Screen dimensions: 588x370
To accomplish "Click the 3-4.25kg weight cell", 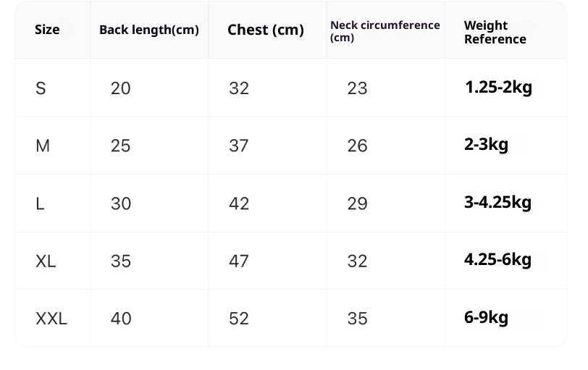I will pos(497,202).
